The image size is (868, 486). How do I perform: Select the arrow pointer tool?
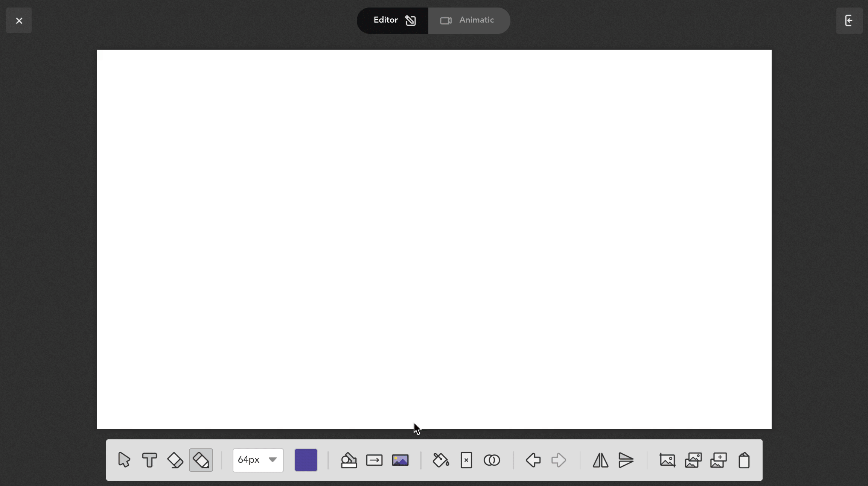click(124, 460)
